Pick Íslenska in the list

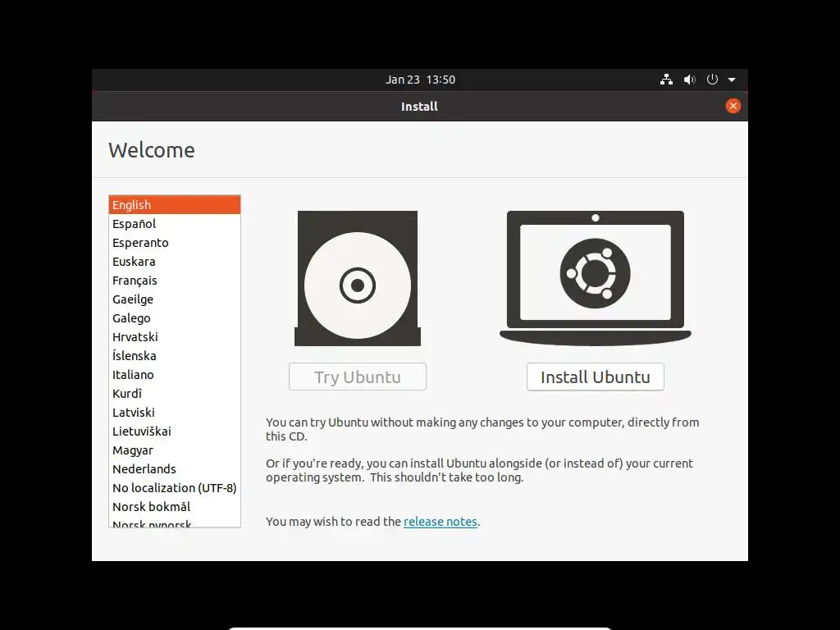click(x=175, y=356)
